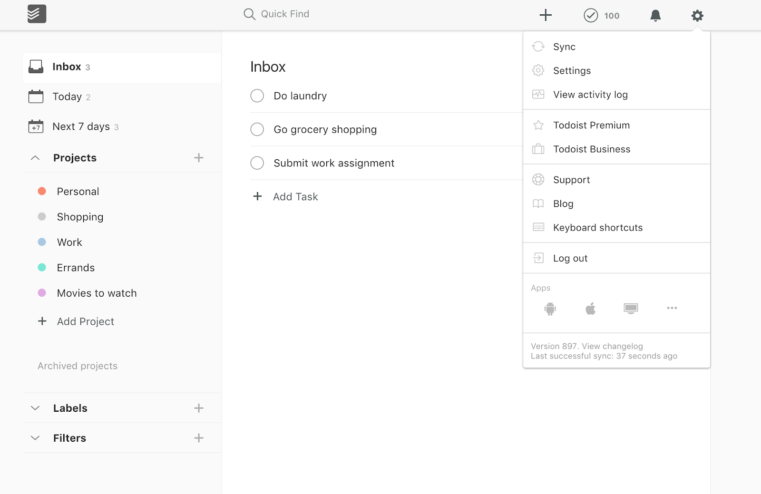The image size is (761, 494).
Task: Open the Shopping project name
Action: pyautogui.click(x=80, y=217)
